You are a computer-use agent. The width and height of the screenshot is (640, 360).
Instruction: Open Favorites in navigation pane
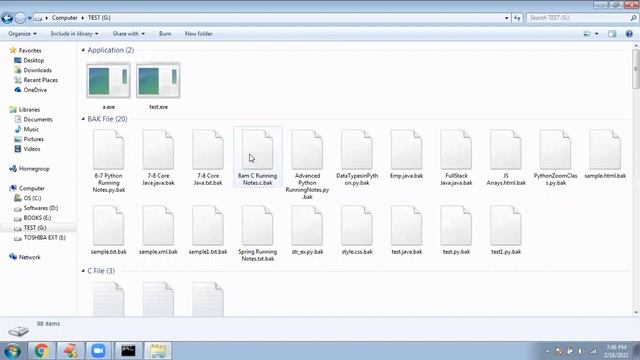(x=25, y=50)
